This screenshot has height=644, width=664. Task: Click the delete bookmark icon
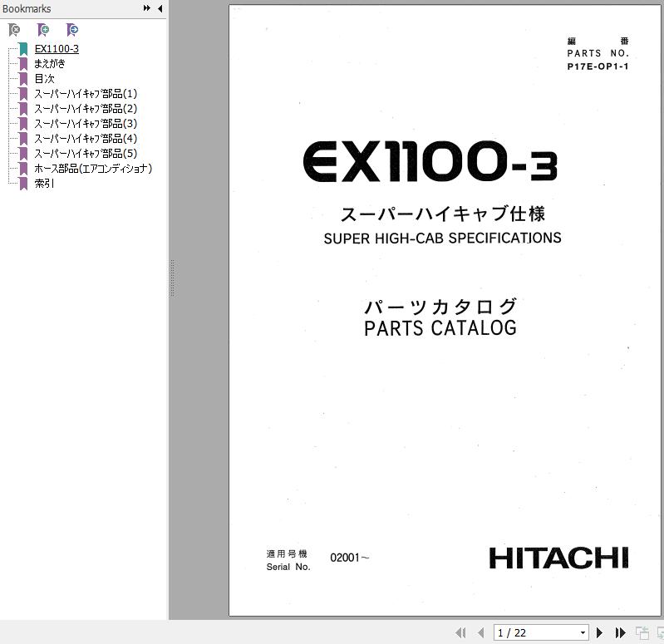(x=14, y=30)
